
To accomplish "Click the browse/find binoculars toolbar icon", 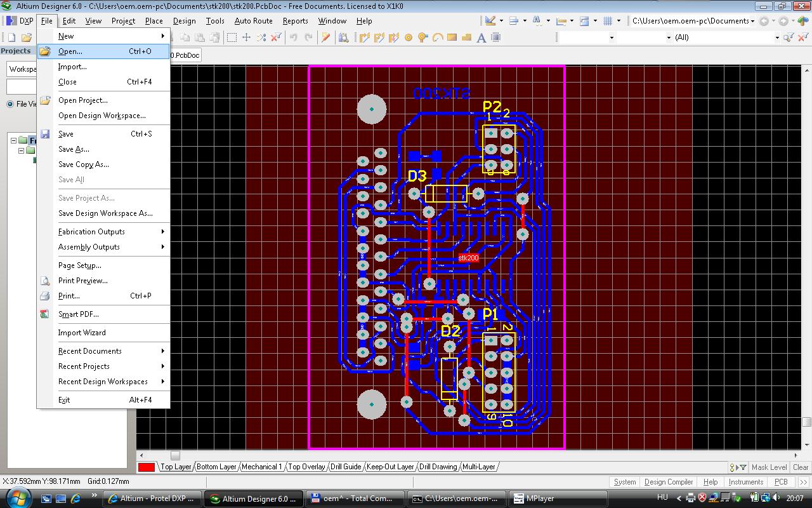I will click(343, 37).
